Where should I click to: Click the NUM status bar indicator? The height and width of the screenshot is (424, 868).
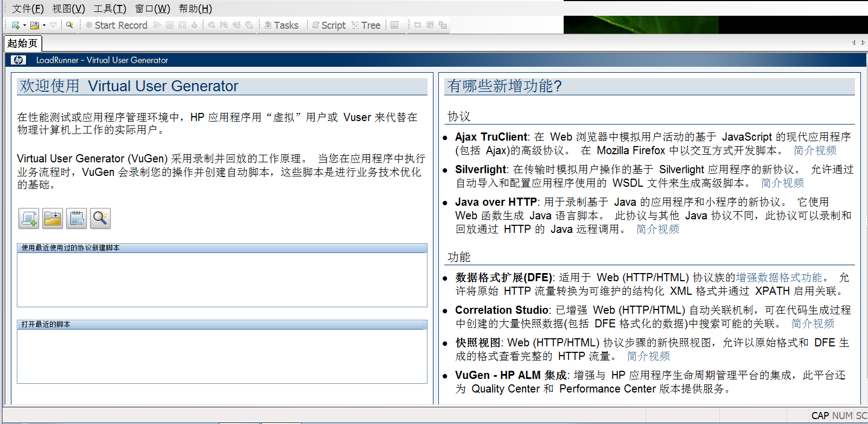[x=842, y=416]
